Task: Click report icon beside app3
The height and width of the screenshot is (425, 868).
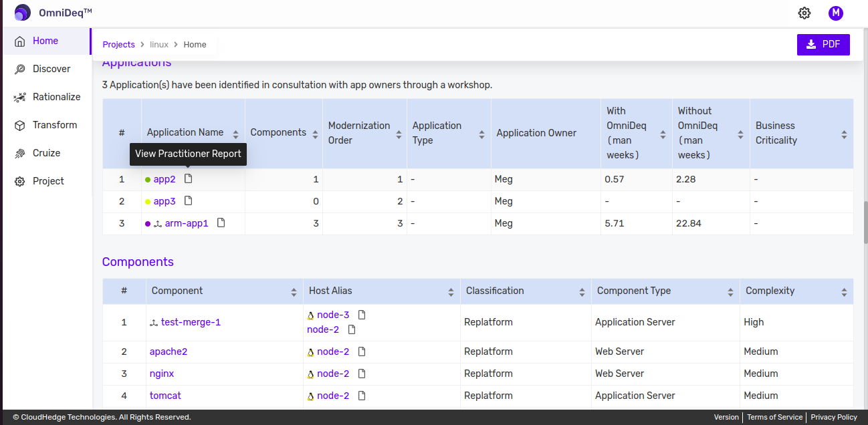Action: pos(189,200)
